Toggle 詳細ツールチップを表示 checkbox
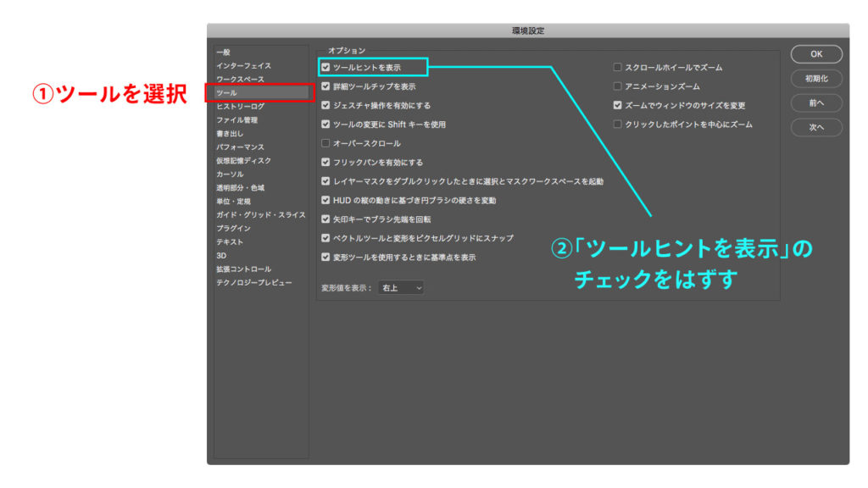Image resolution: width=868 pixels, height=488 pixels. pyautogui.click(x=326, y=86)
